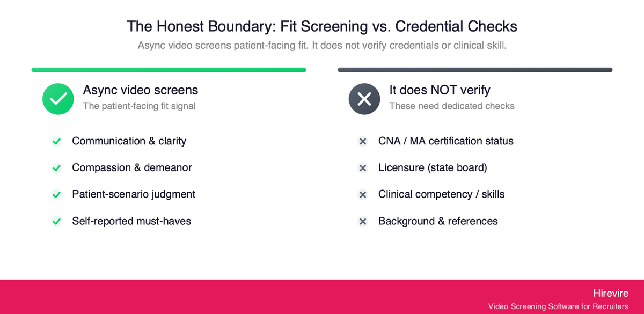644x314 pixels.
Task: Click the large dark X circle icon
Action: 364,99
